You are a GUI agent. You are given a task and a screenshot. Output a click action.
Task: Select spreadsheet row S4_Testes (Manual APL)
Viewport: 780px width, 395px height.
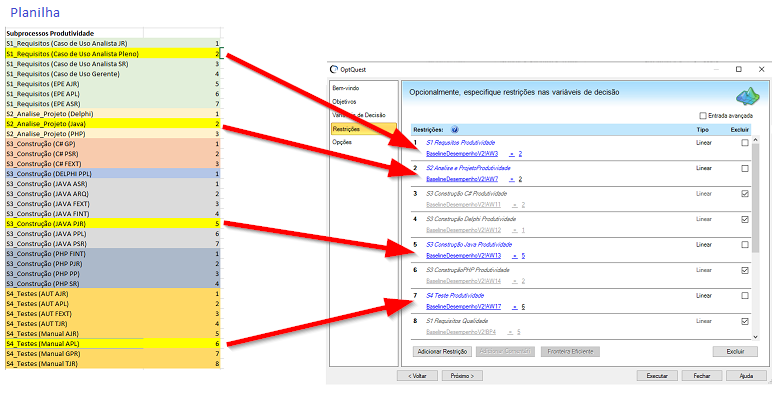point(112,344)
